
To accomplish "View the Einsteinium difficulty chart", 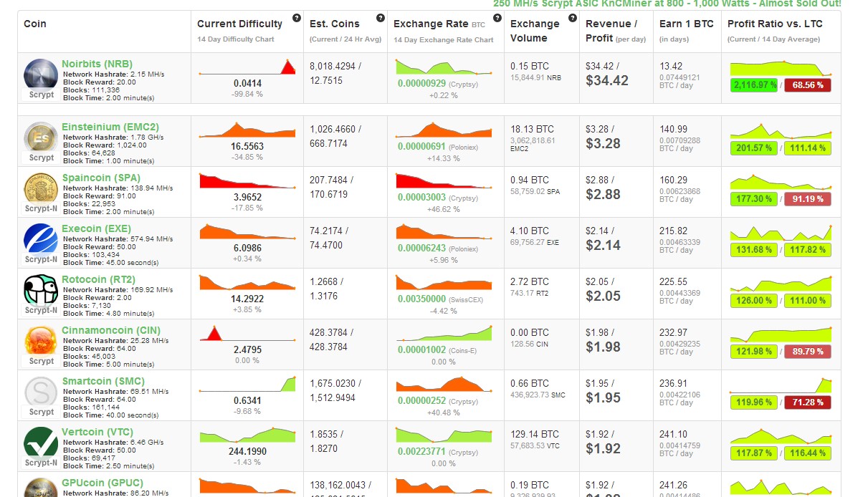I will click(x=247, y=130).
